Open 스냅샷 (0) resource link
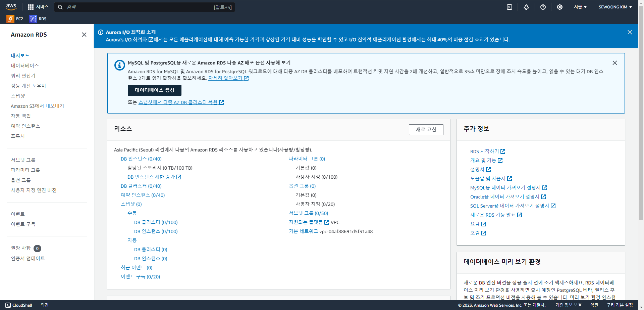 [131, 204]
